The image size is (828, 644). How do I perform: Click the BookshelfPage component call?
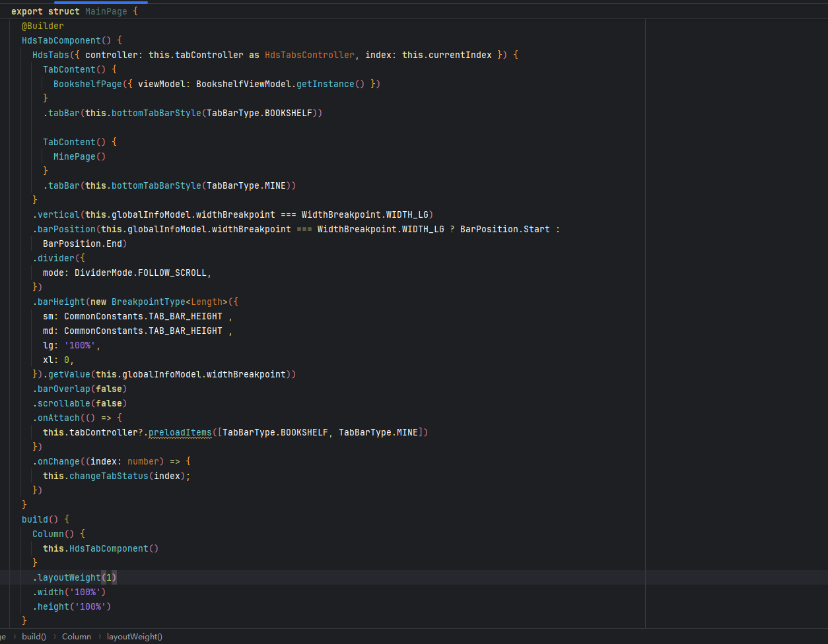tap(88, 84)
